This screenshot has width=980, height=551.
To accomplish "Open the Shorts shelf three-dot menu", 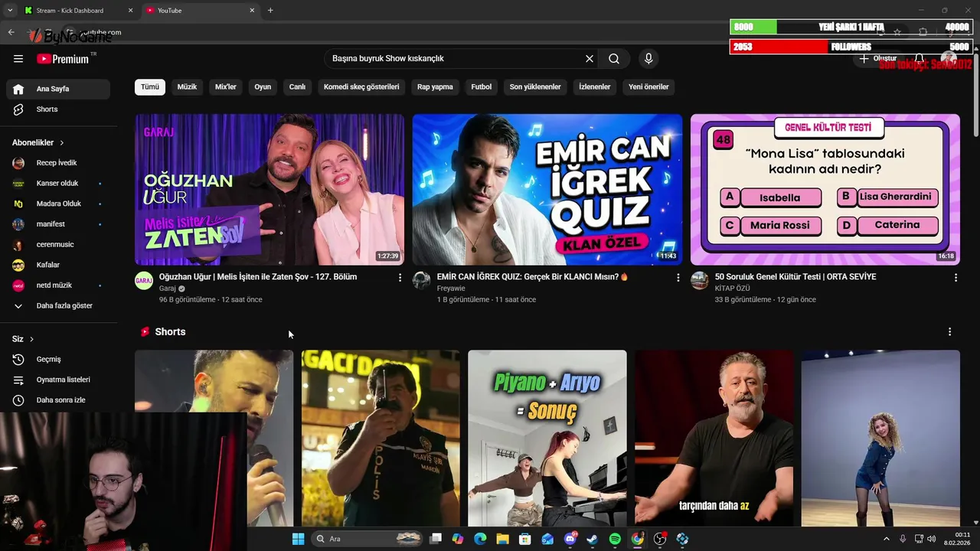I will pos(949,332).
